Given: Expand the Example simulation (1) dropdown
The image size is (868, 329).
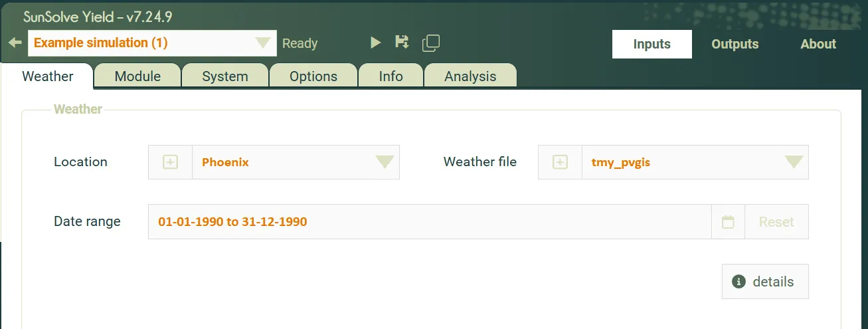Looking at the screenshot, I should pos(264,43).
